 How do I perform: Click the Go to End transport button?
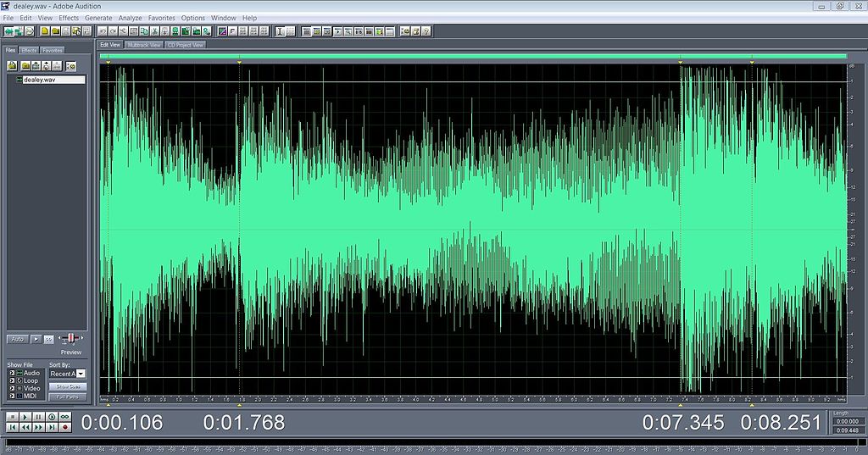pos(52,427)
